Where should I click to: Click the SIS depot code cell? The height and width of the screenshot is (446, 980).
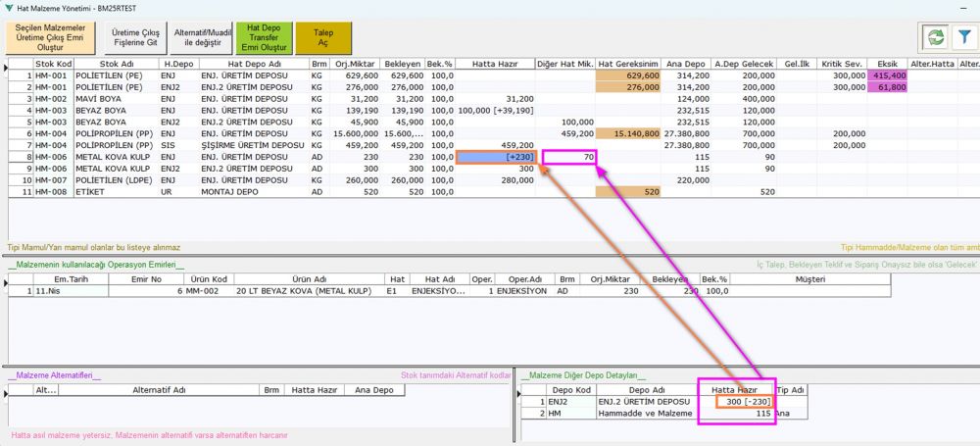pyautogui.click(x=178, y=145)
